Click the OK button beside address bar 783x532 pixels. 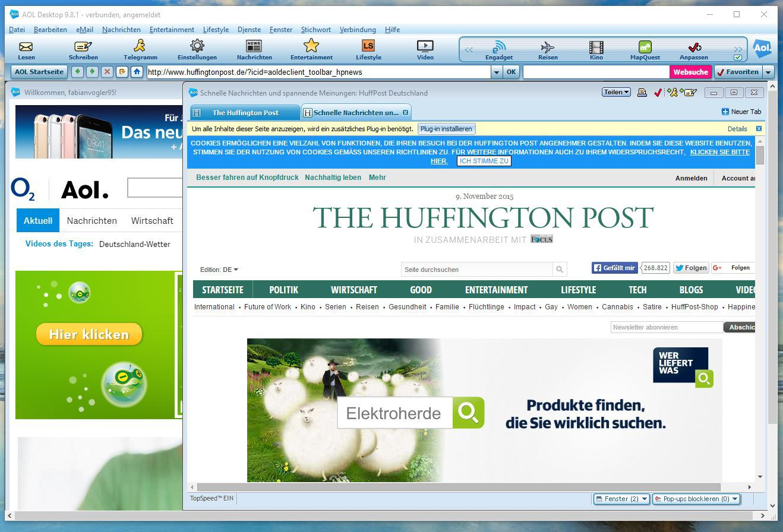pyautogui.click(x=511, y=72)
